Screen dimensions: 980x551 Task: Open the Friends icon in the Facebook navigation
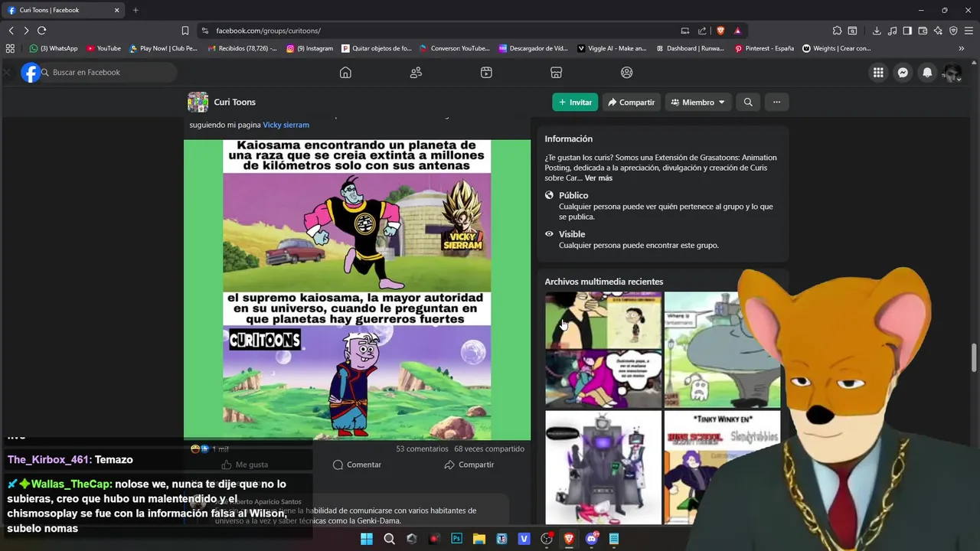click(x=416, y=72)
